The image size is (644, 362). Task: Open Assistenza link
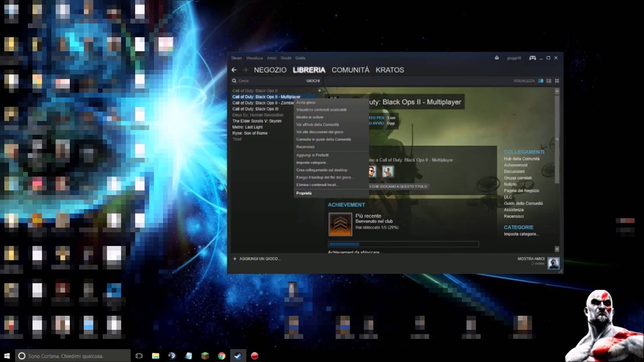pyautogui.click(x=514, y=210)
